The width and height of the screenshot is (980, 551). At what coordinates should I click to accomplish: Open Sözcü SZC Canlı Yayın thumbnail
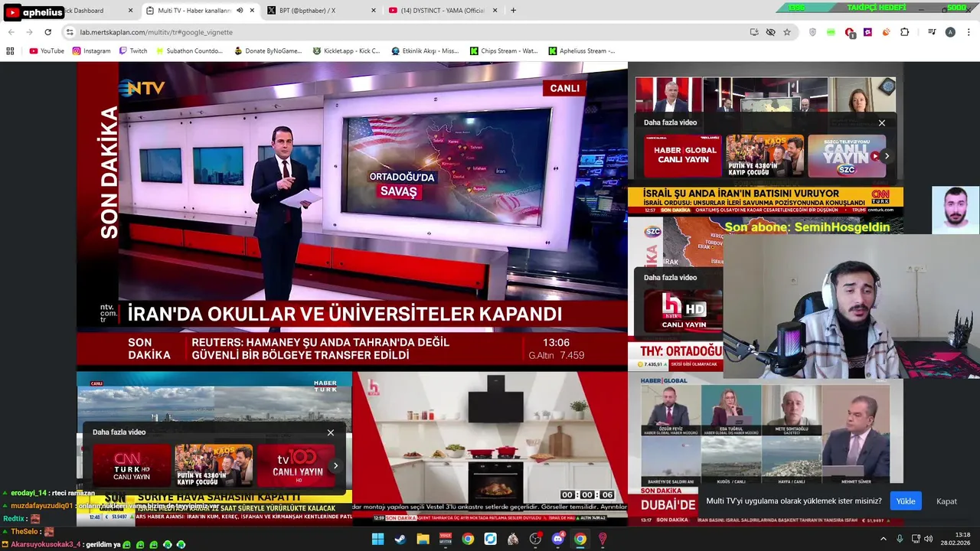pos(847,156)
